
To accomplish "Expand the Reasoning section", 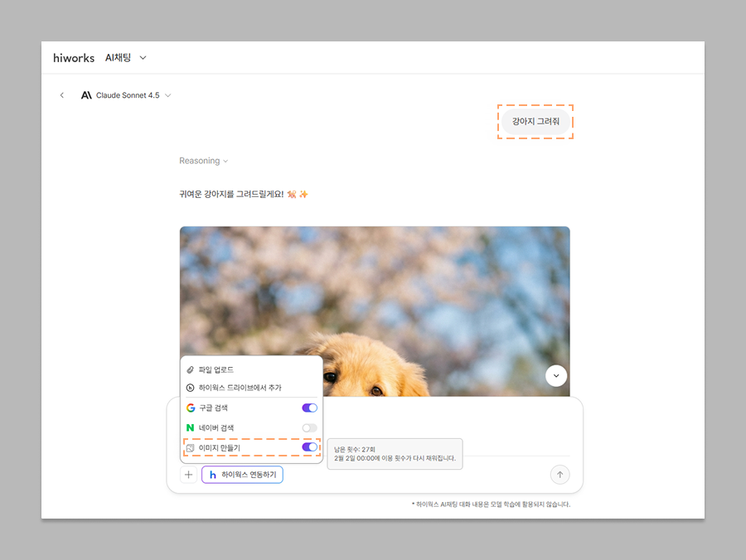I will [x=203, y=161].
